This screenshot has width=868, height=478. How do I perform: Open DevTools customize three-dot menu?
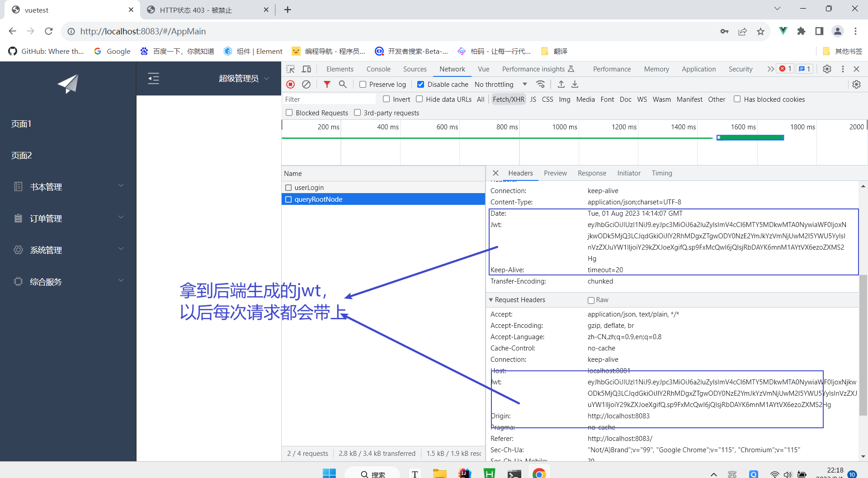843,69
